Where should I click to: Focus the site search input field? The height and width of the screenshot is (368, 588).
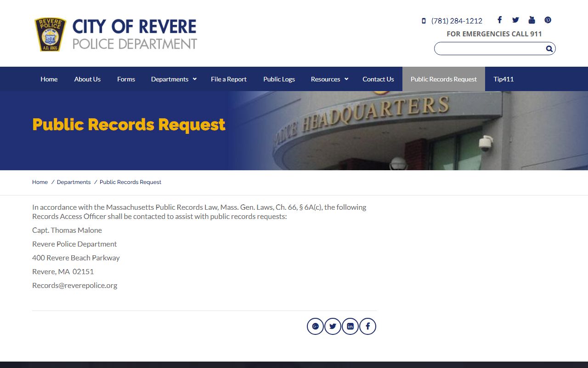pos(490,49)
